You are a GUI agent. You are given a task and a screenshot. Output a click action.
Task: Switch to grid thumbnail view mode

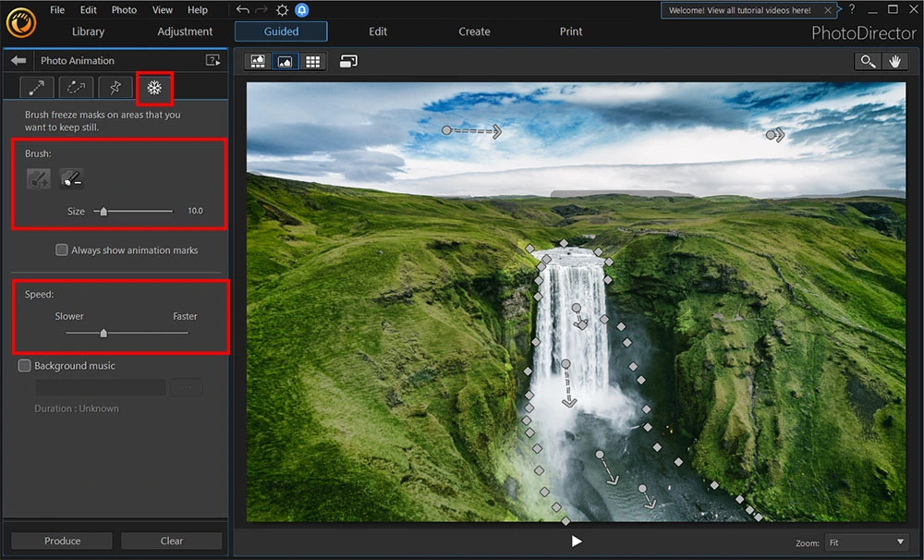(x=313, y=61)
